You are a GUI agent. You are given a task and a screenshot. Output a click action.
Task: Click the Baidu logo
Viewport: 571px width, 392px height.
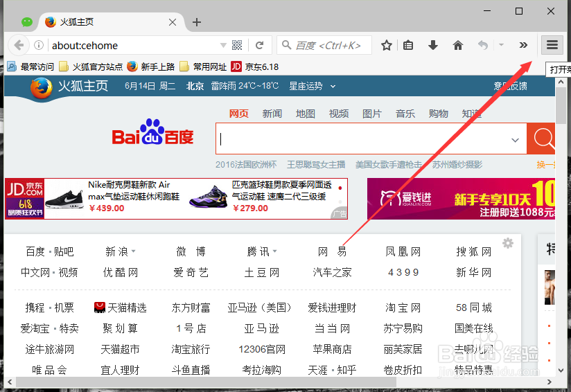tap(152, 132)
